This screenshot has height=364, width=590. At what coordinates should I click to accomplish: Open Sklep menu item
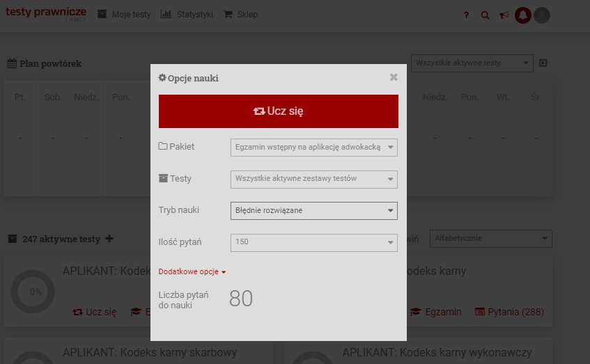click(241, 15)
